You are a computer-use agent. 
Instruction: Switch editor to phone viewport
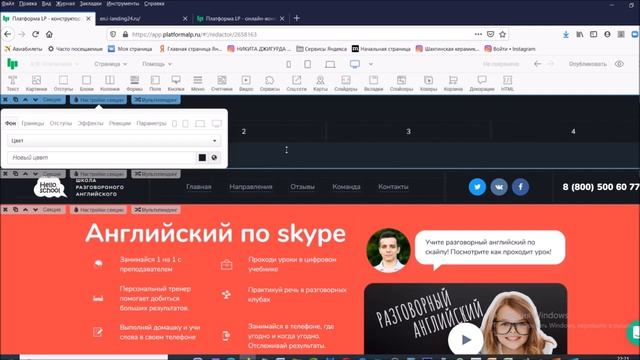click(x=289, y=64)
